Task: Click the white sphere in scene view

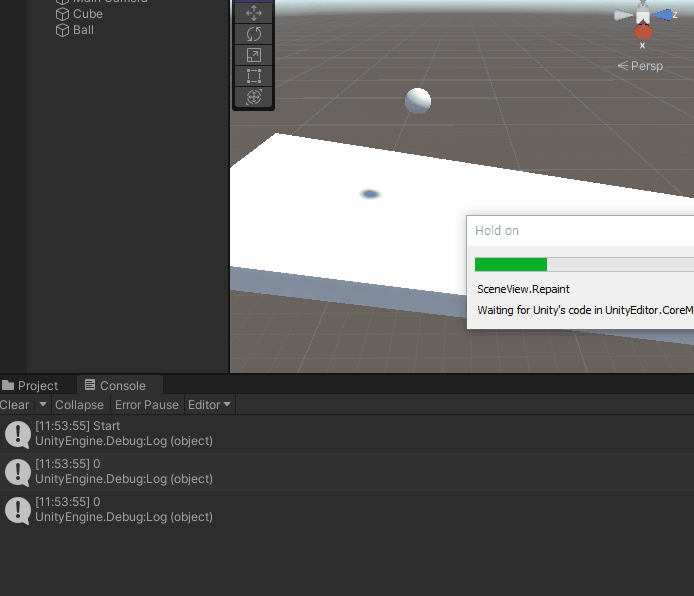Action: click(418, 100)
